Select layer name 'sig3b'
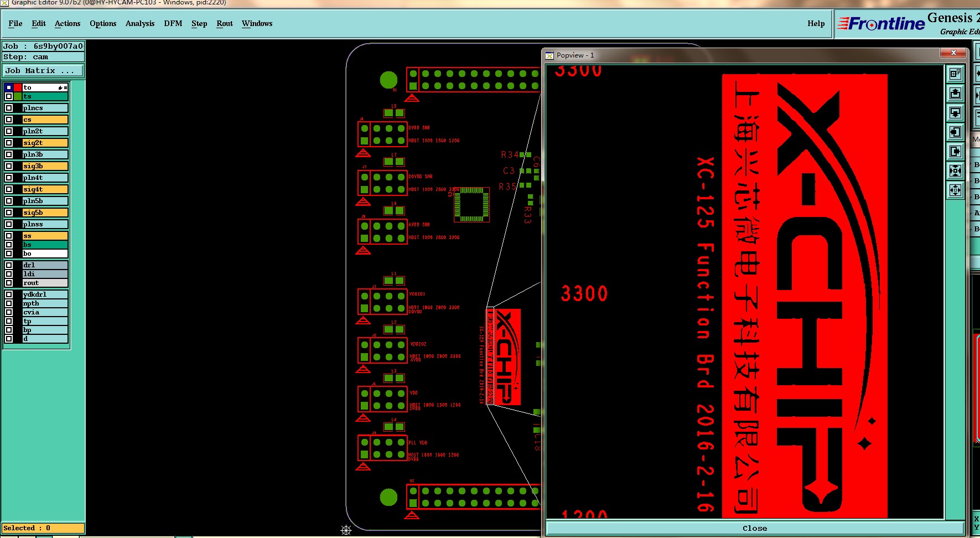The width and height of the screenshot is (980, 538). [45, 166]
